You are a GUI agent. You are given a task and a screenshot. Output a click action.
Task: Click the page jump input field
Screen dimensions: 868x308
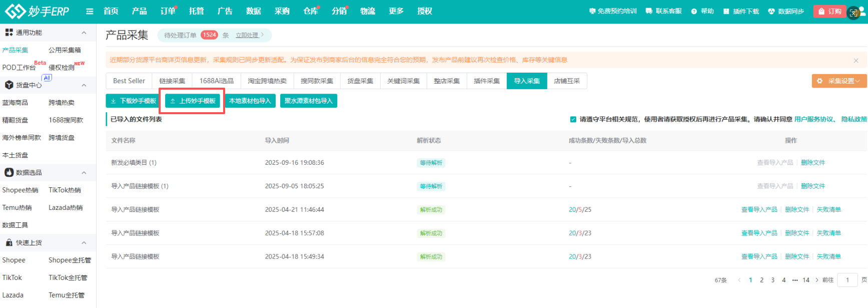pos(847,280)
